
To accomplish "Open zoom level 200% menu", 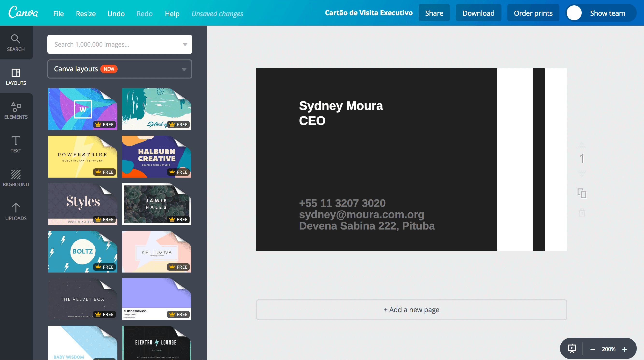I will [608, 349].
